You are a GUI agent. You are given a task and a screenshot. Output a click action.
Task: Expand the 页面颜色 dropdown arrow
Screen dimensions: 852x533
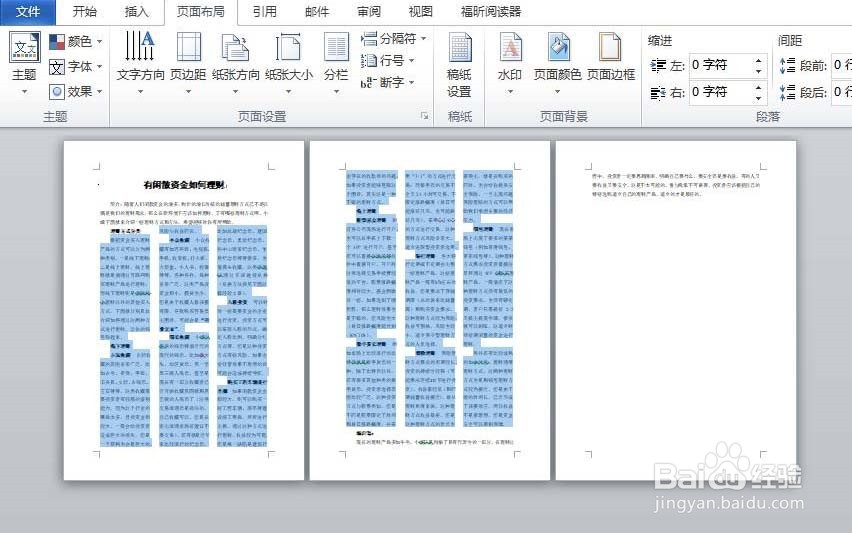(557, 92)
